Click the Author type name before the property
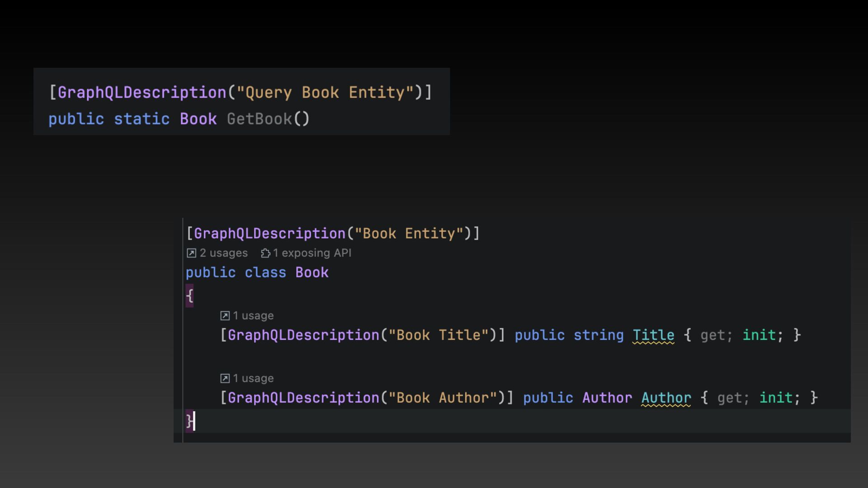Image resolution: width=868 pixels, height=488 pixels. coord(607,398)
